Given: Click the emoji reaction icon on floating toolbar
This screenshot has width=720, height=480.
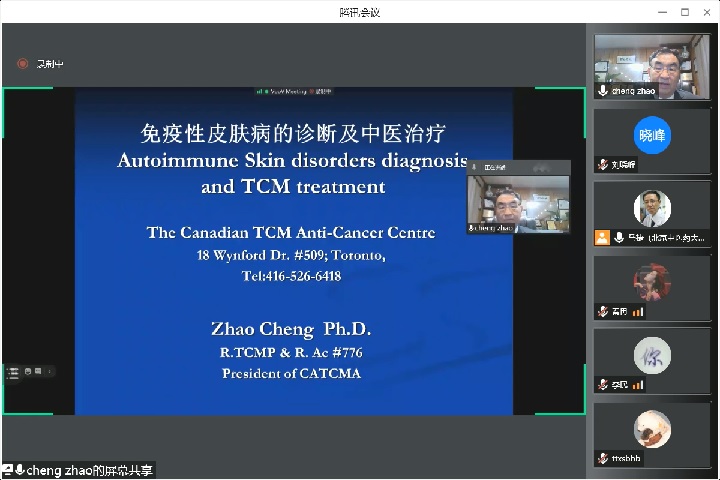Looking at the screenshot, I should 28,372.
